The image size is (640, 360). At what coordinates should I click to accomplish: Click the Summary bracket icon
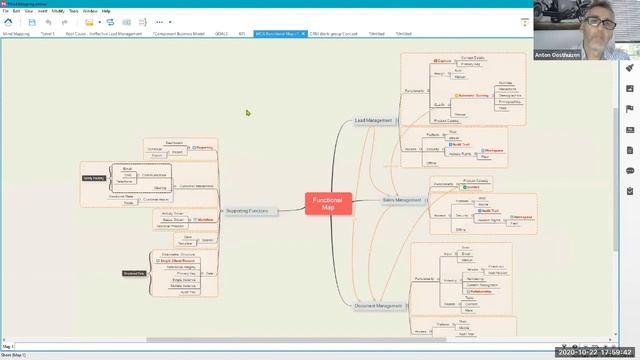pyautogui.click(x=142, y=22)
